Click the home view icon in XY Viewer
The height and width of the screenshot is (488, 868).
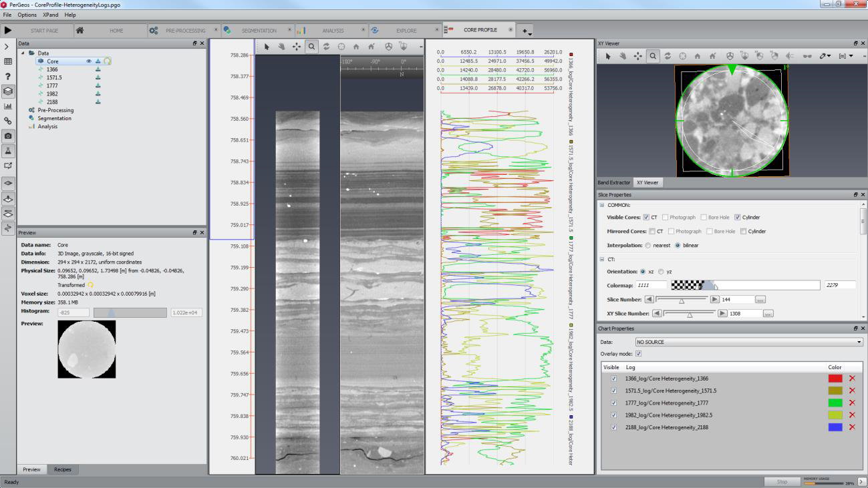click(697, 56)
